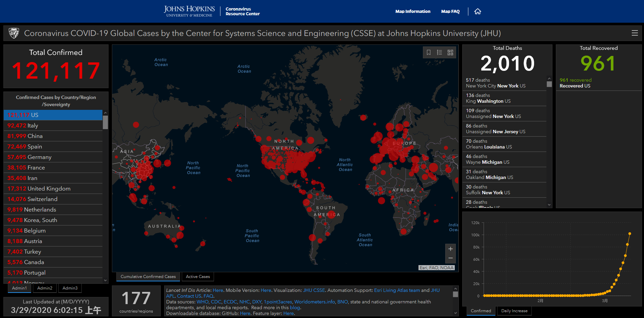Select King Washington US deaths entry
The width and height of the screenshot is (644, 318).
pyautogui.click(x=504, y=98)
